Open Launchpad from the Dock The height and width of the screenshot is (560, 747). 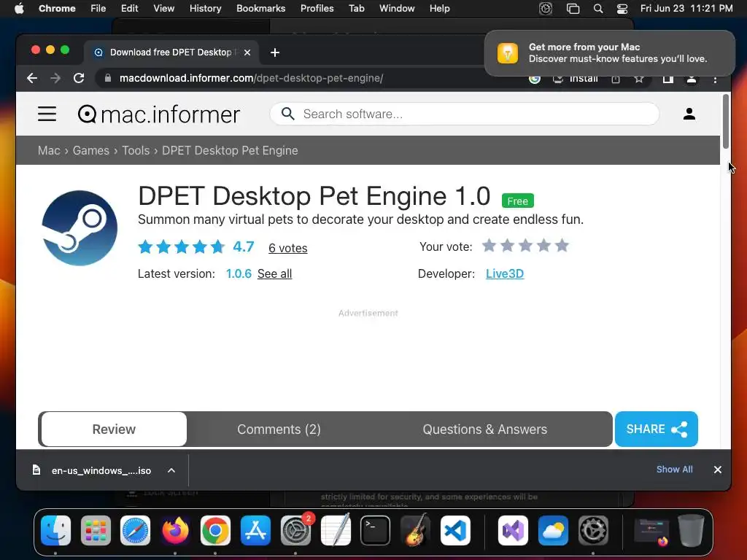point(96,531)
